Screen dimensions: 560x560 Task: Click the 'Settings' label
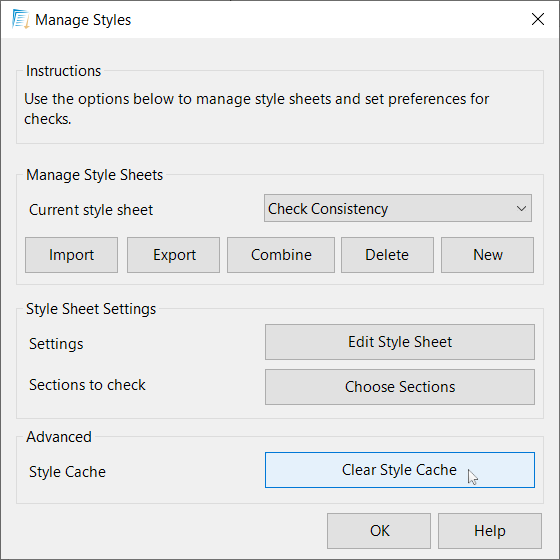56,344
